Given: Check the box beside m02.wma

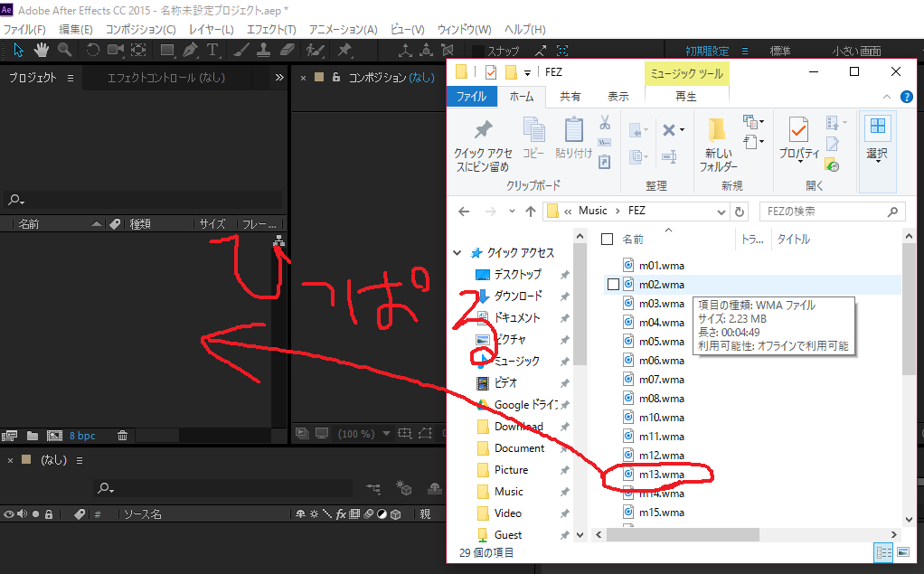Looking at the screenshot, I should click(613, 285).
